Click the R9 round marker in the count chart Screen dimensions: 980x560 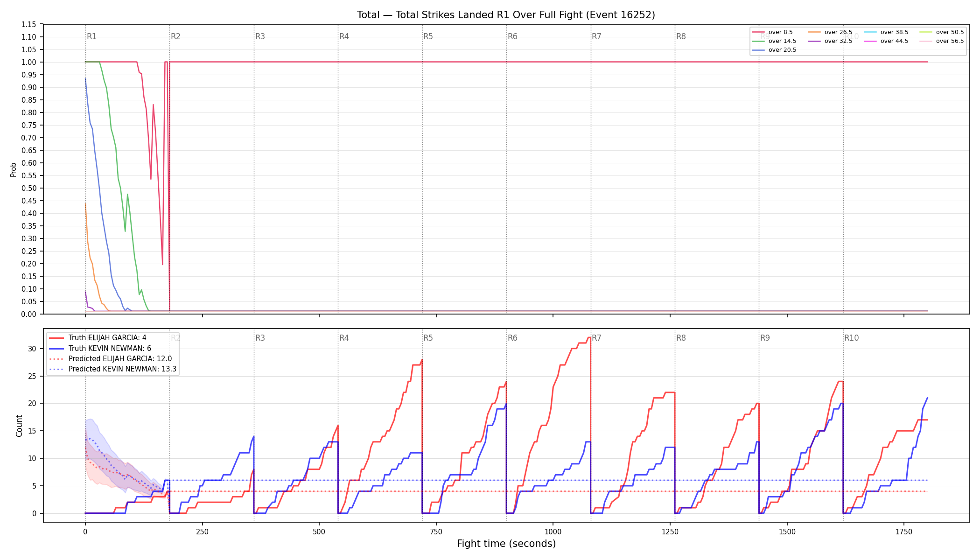tap(765, 338)
